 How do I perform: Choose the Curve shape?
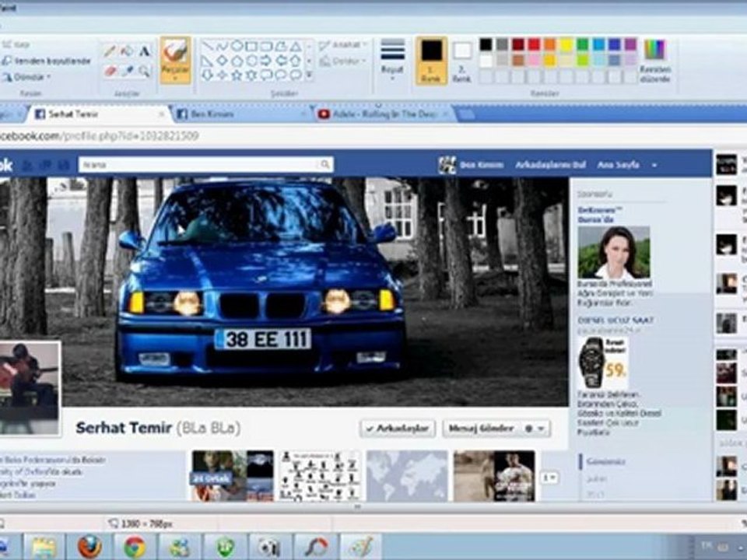point(222,46)
